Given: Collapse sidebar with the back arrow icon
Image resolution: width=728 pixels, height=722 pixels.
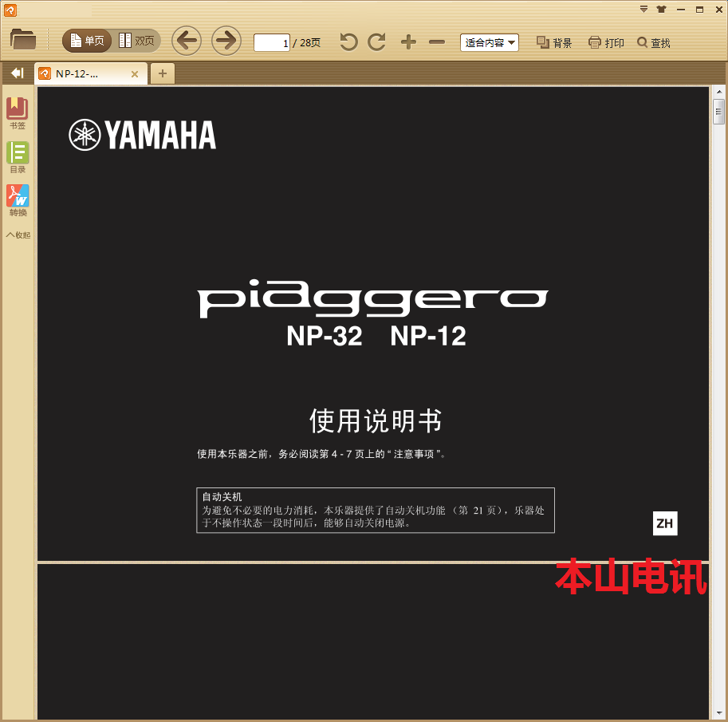Looking at the screenshot, I should point(18,73).
